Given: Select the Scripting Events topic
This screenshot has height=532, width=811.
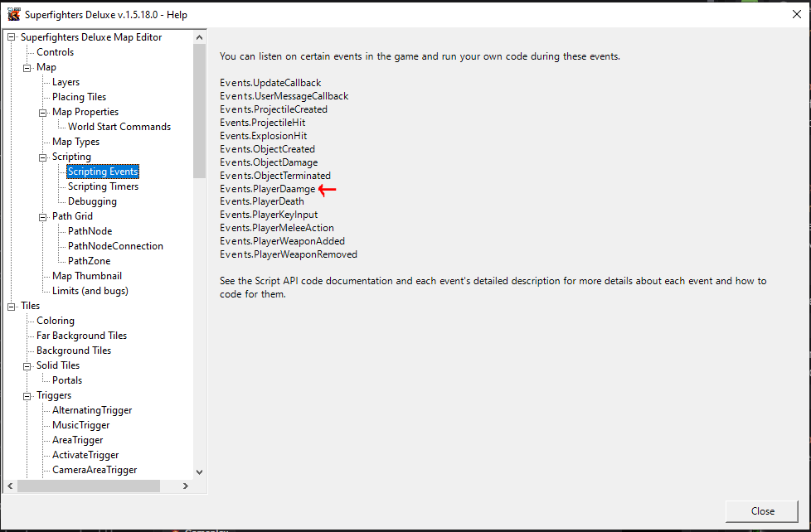Looking at the screenshot, I should 102,172.
